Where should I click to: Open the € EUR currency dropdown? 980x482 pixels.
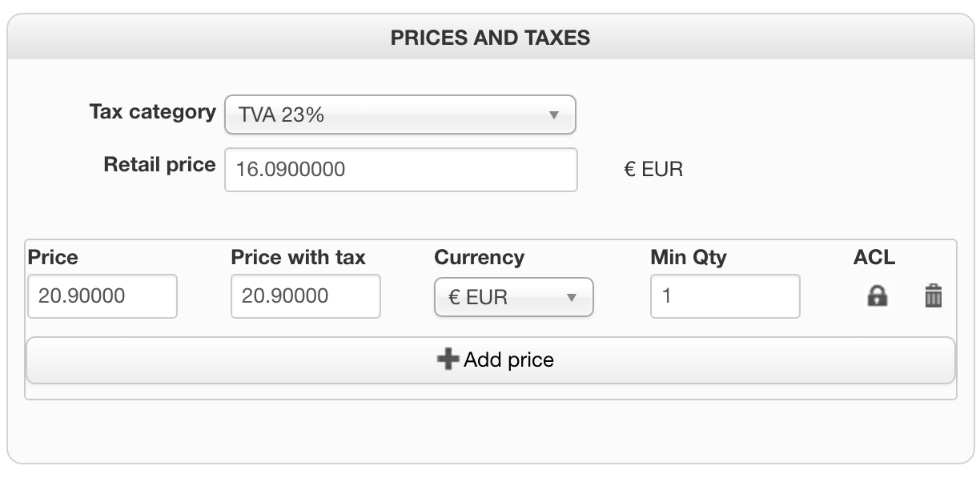pyautogui.click(x=513, y=297)
